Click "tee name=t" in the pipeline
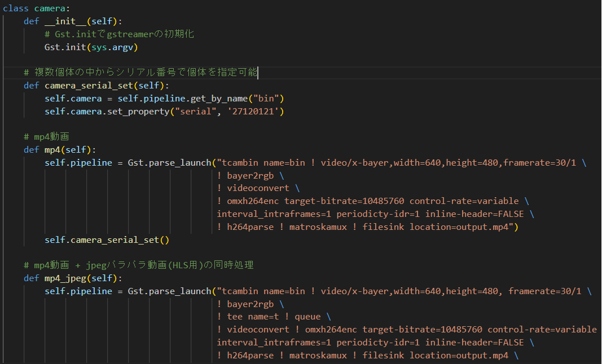Screen dimensions: 602x364 tap(253, 317)
